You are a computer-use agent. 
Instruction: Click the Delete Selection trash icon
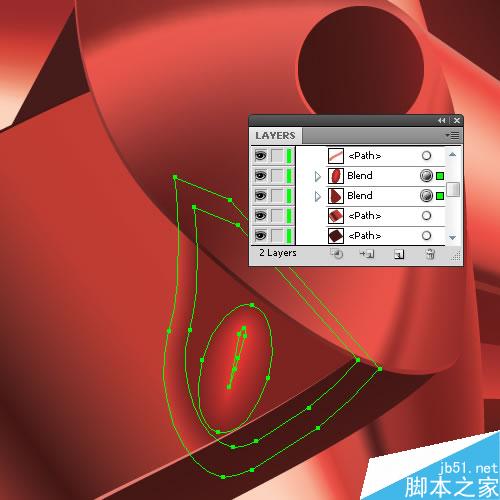[430, 254]
